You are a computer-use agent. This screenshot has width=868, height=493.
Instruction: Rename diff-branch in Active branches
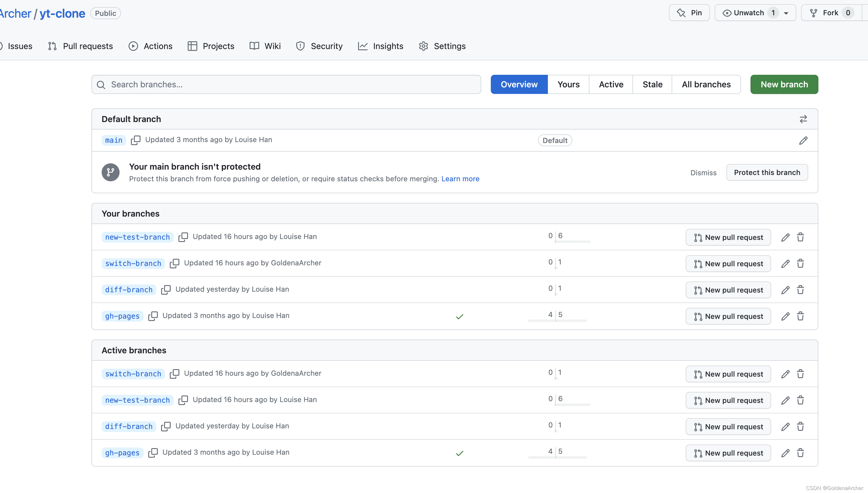point(786,427)
